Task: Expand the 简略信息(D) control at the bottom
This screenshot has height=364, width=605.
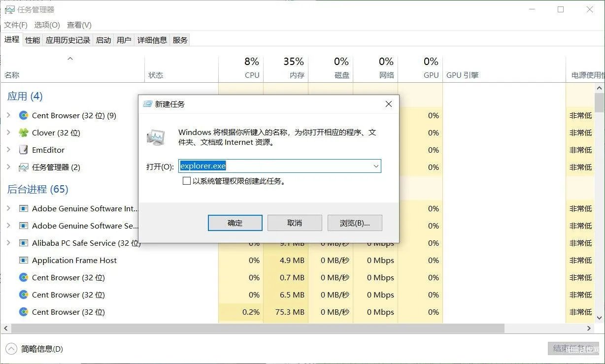Action: (12, 348)
